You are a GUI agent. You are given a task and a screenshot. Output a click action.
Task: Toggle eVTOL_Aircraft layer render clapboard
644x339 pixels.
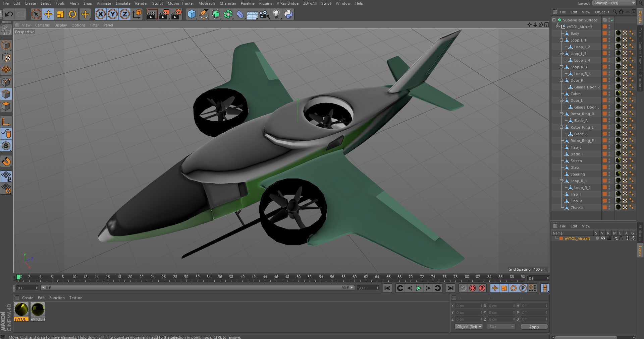609,238
